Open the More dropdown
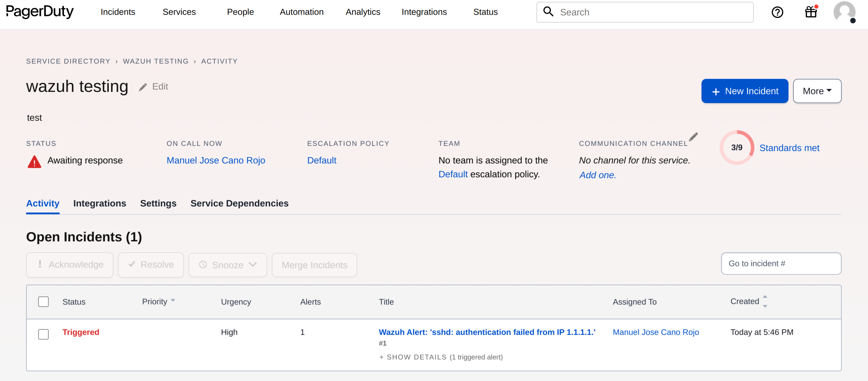 point(817,91)
